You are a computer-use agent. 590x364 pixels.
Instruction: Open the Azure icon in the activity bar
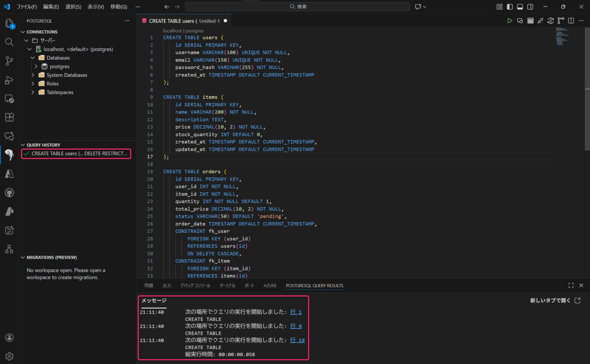[9, 173]
